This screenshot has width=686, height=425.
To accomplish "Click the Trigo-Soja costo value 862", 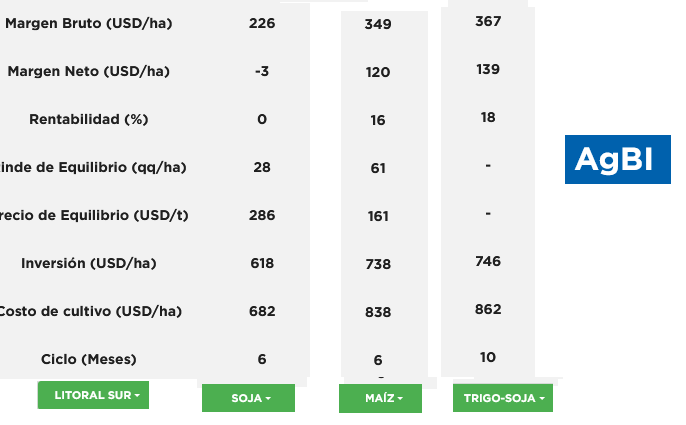I will click(488, 309).
